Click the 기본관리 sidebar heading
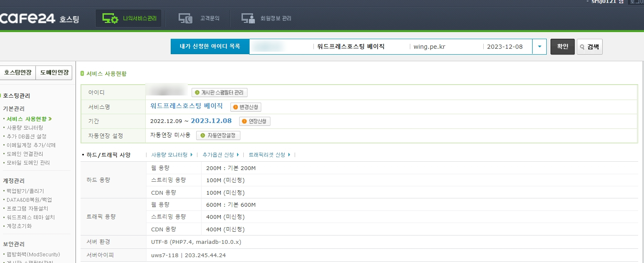The width and height of the screenshot is (644, 263). pyautogui.click(x=14, y=109)
